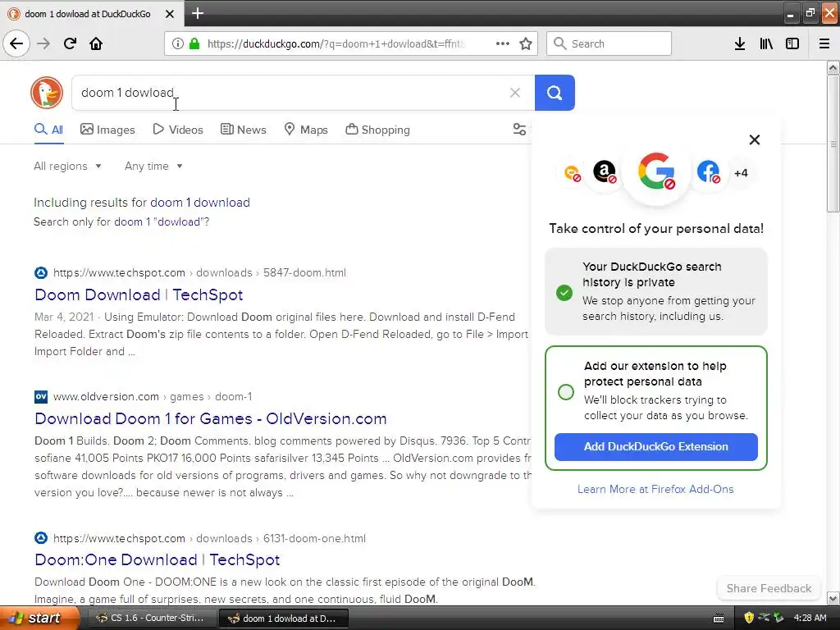Click the taskbar clock 4:28 AM
Image resolution: width=840 pixels, height=630 pixels.
click(x=810, y=618)
